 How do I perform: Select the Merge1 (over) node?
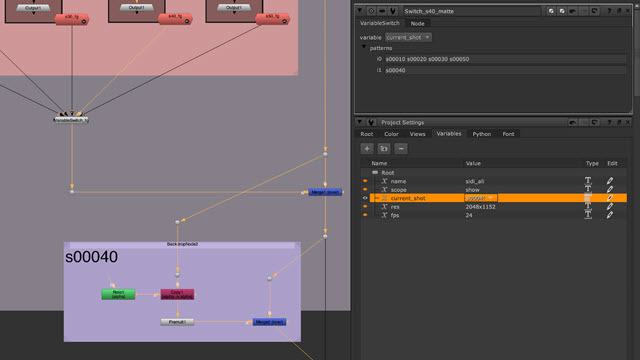[x=325, y=192]
